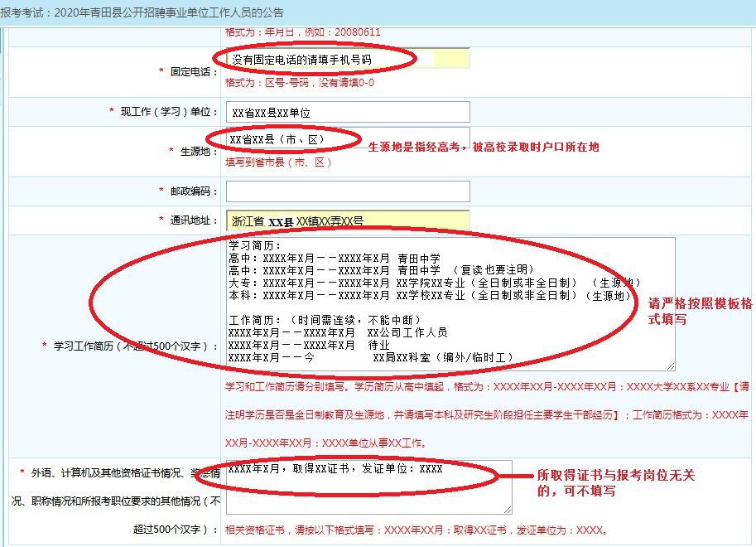This screenshot has width=756, height=547.
Task: Click the 相关资格证书 format hint text
Action: click(x=418, y=530)
